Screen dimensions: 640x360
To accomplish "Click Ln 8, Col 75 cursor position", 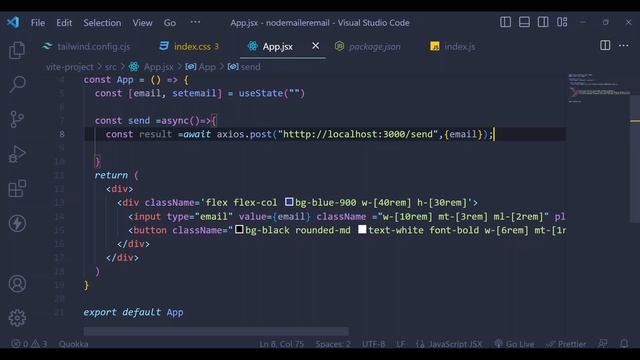I will (x=282, y=344).
